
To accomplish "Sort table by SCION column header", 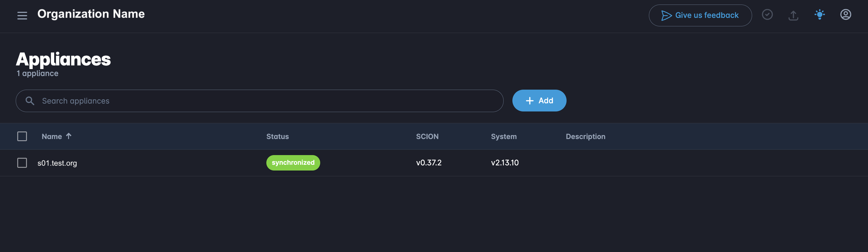I will (427, 137).
